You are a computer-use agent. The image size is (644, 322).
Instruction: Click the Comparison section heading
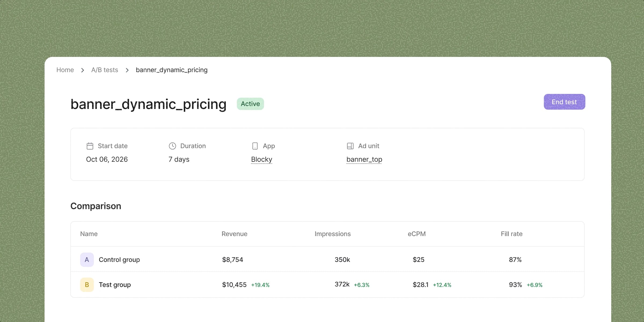coord(96,206)
